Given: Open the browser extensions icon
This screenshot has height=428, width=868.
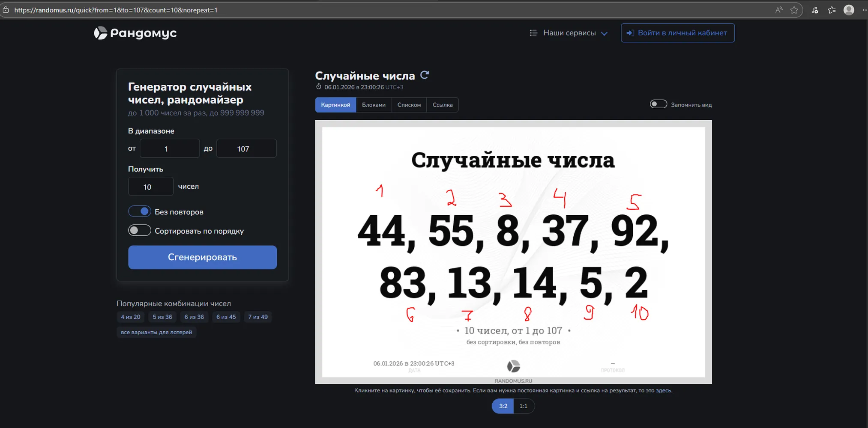Looking at the screenshot, I should [815, 10].
